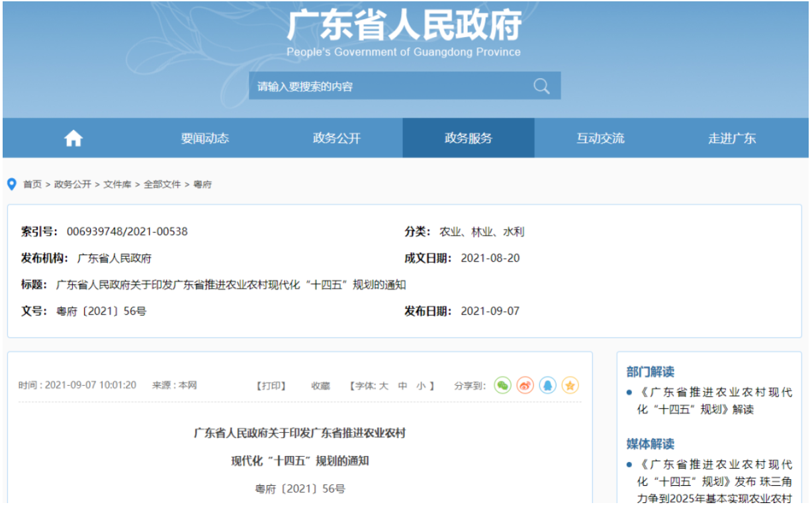This screenshot has height=513, width=812.
Task: Click the location pin breadcrumb icon
Action: click(12, 184)
